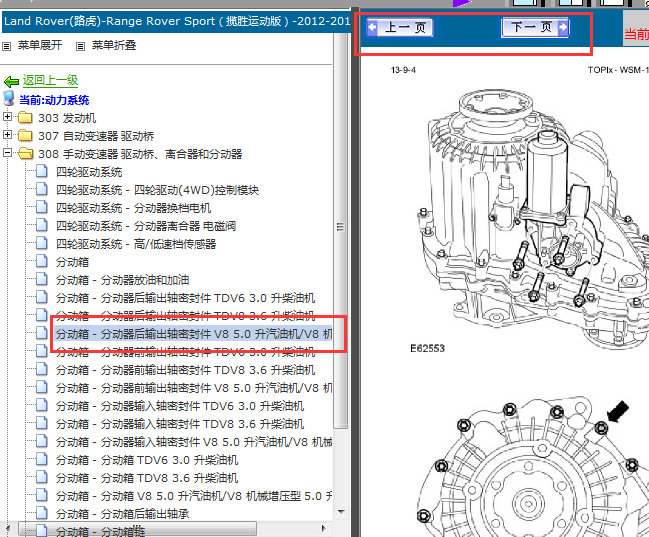Click 菜单折叠 to collapse all menus

coord(114,45)
